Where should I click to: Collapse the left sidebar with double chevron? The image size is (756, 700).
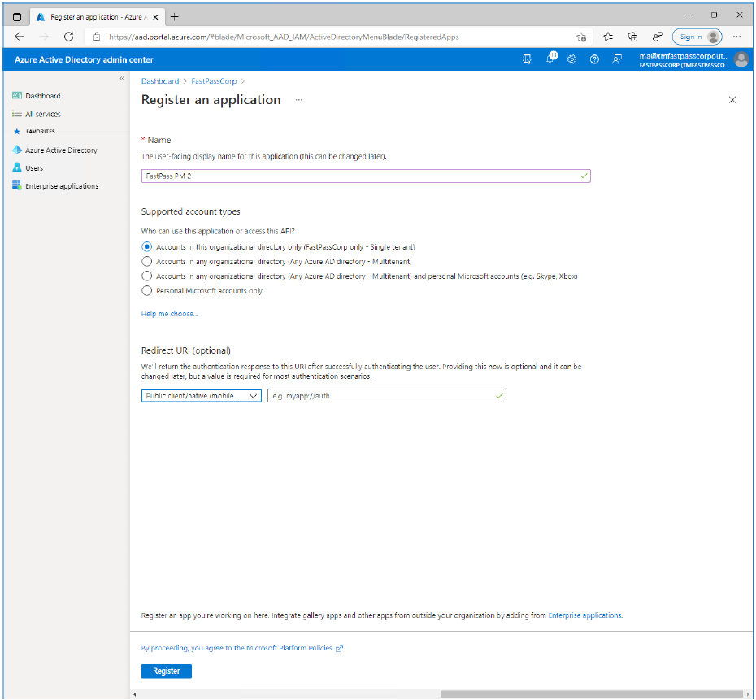122,78
